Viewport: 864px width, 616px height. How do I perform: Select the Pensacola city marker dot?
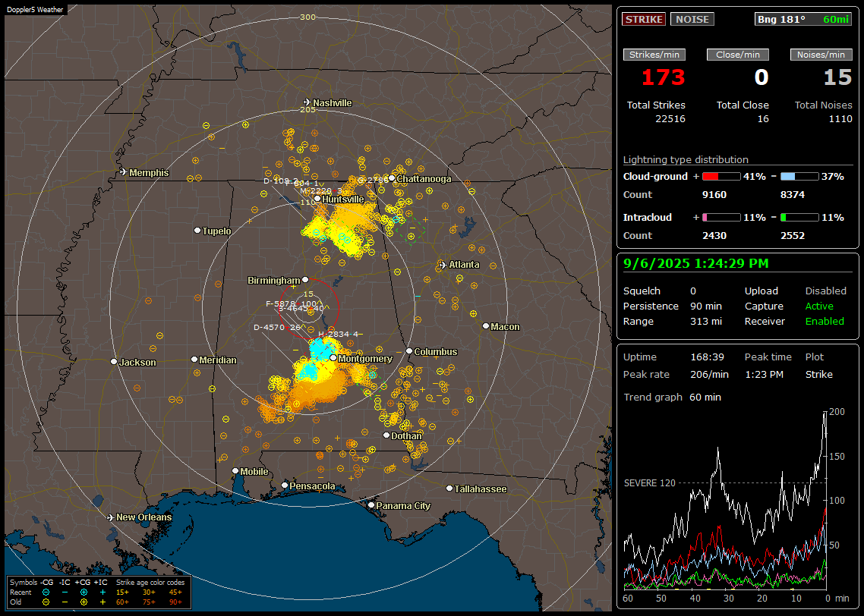[x=284, y=485]
